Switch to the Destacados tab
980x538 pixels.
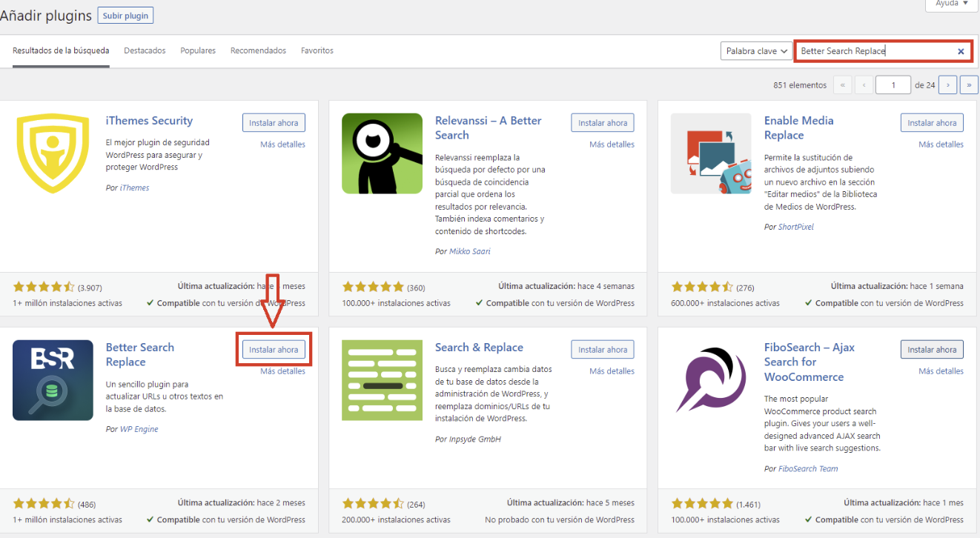[x=145, y=50]
